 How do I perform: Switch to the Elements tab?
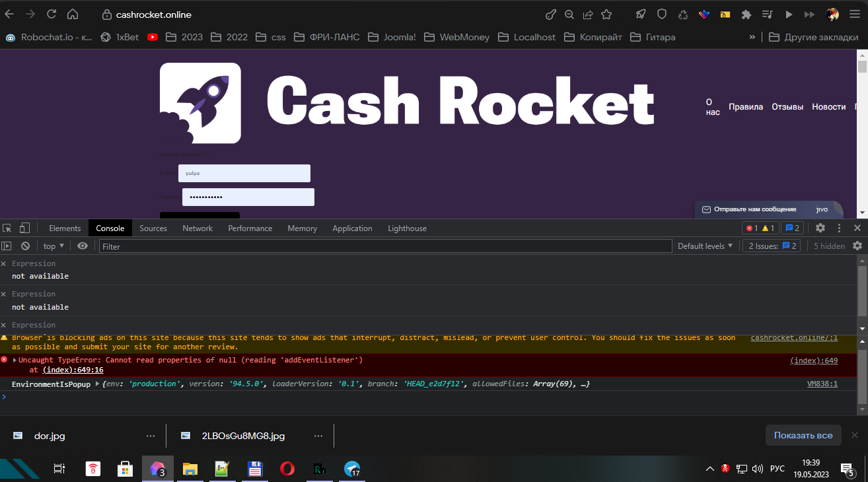[65, 228]
